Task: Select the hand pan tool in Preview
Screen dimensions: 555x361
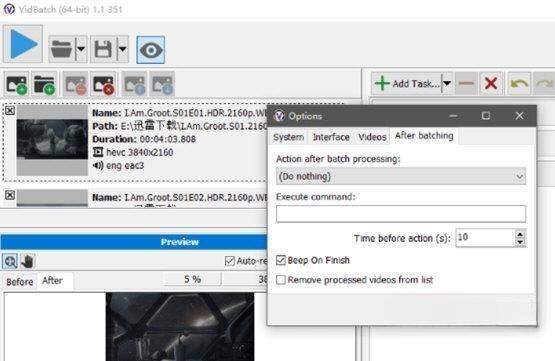Action: click(27, 261)
